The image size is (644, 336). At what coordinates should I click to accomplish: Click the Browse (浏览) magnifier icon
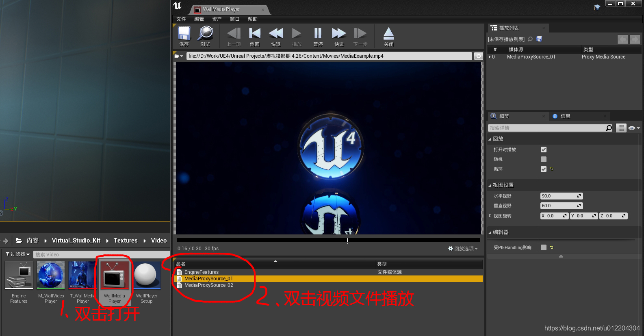click(x=205, y=37)
